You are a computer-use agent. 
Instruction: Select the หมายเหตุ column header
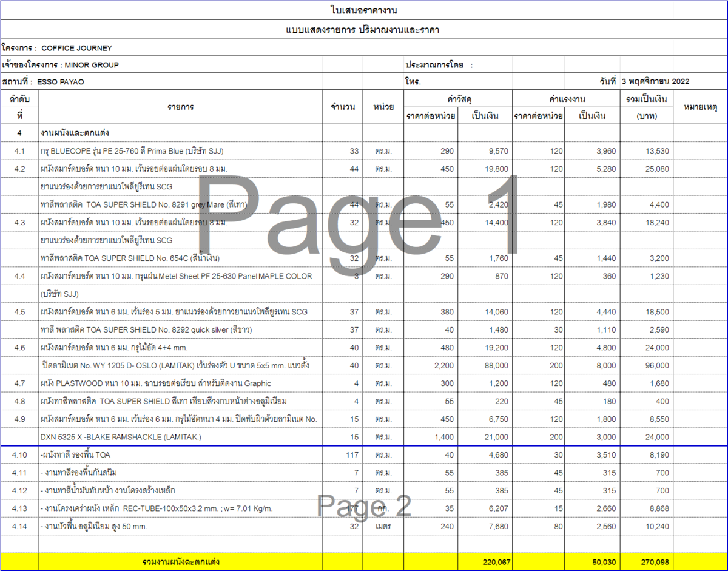pos(700,107)
